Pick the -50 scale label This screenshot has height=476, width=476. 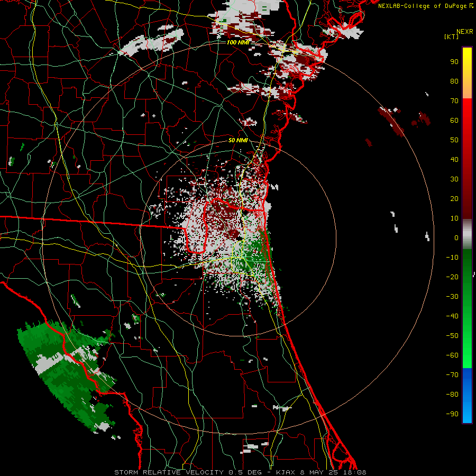tap(452, 336)
